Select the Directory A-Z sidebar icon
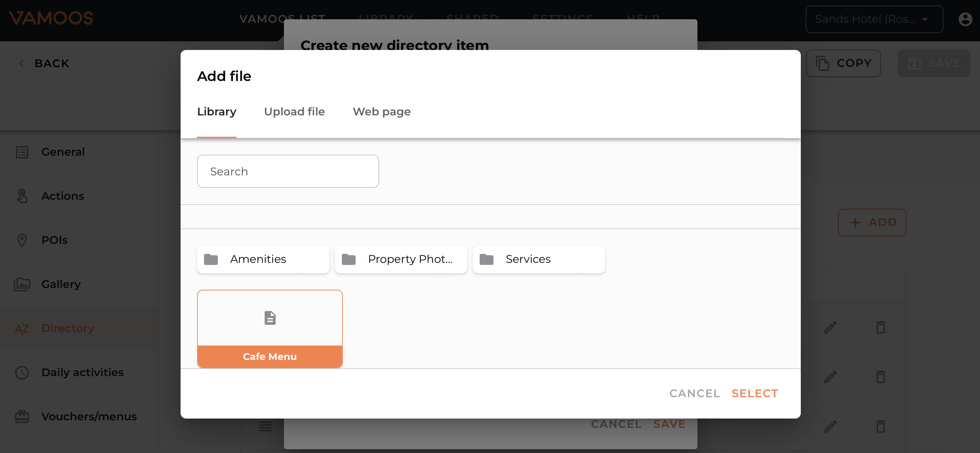980x453 pixels. (22, 328)
